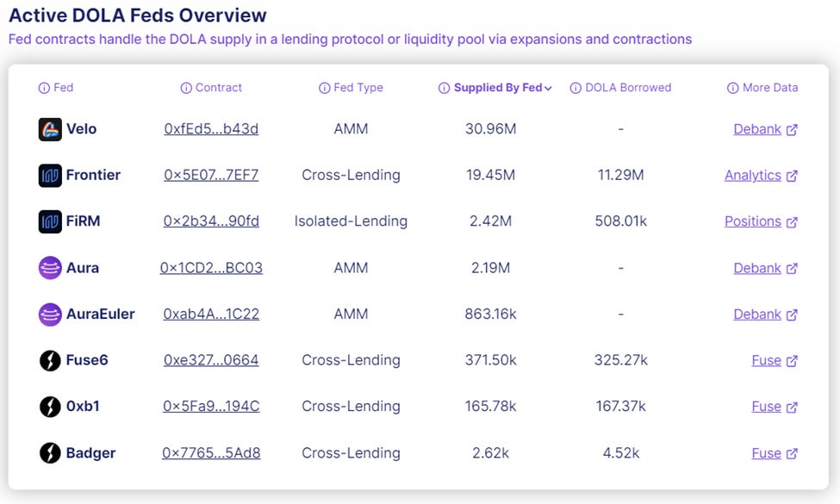Click the 11.29M borrowed value
Image resolution: width=840 pixels, height=504 pixels.
pyautogui.click(x=621, y=175)
